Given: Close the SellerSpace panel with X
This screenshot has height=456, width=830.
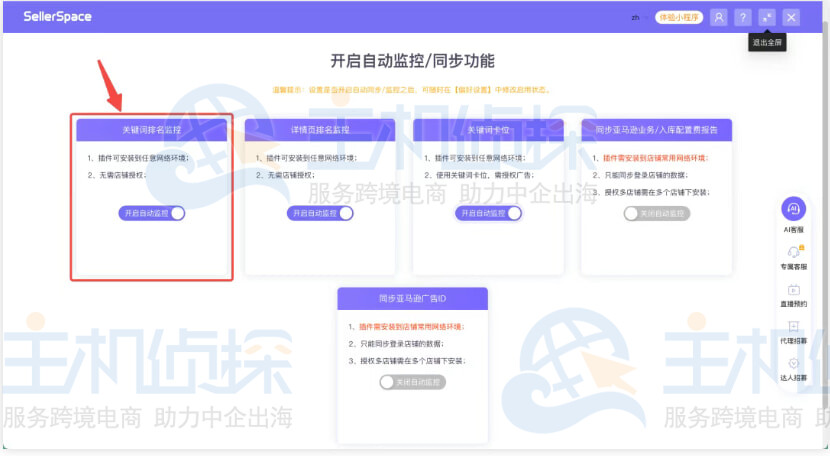Looking at the screenshot, I should 791,17.
